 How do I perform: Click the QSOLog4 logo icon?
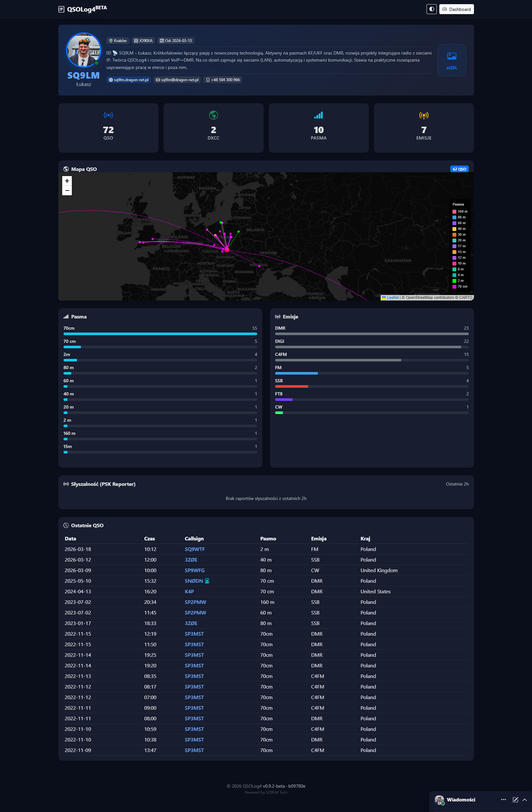coord(61,9)
